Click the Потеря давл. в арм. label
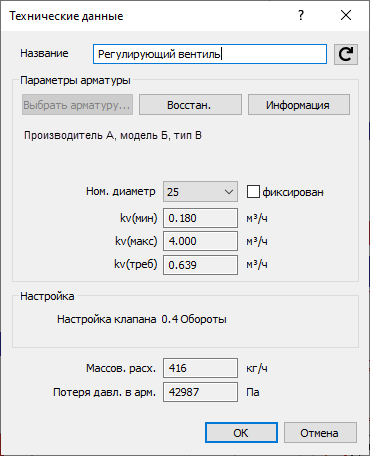 pos(104,392)
